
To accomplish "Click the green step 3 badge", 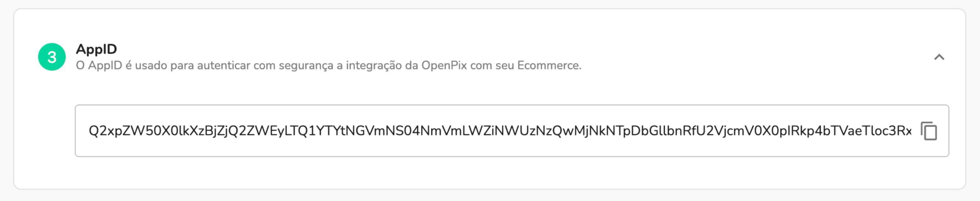I will coord(52,57).
